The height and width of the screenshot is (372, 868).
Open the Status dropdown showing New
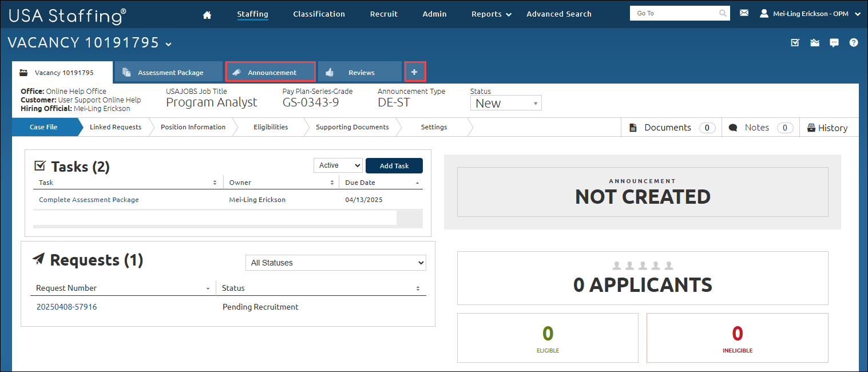click(505, 103)
